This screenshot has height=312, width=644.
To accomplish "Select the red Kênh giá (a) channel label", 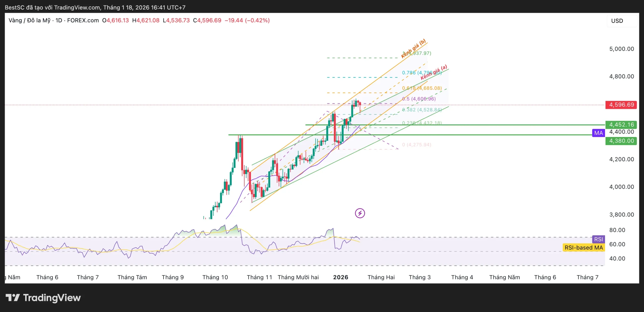I will [x=434, y=72].
